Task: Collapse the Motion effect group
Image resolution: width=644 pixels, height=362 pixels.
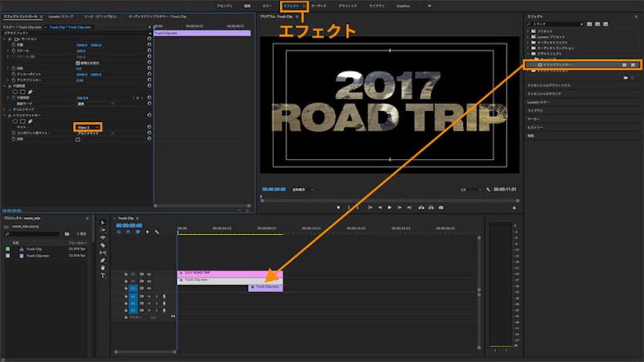Action: pos(5,39)
